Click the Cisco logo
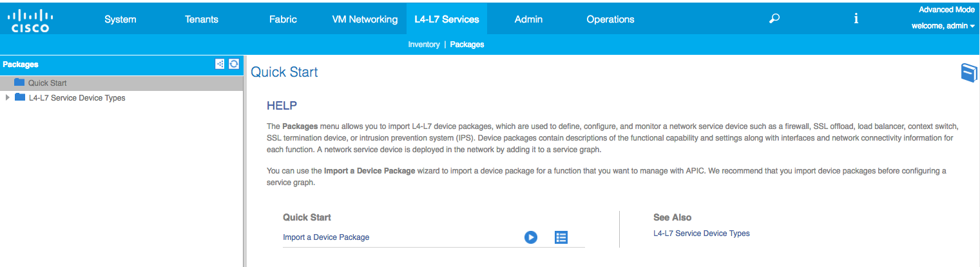This screenshot has height=267, width=980. [30, 20]
